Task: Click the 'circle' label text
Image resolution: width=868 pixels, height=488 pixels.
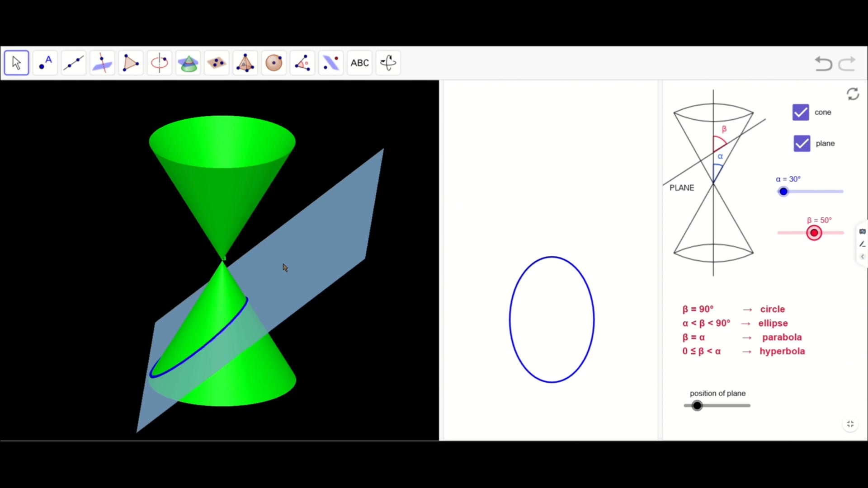Action: 773,309
